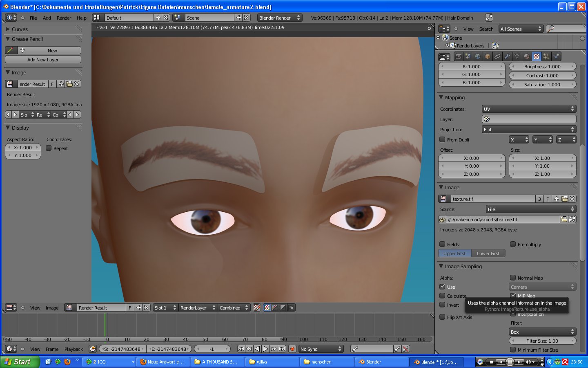Open the Object properties cube icon
The width and height of the screenshot is (588, 368).
click(x=488, y=56)
